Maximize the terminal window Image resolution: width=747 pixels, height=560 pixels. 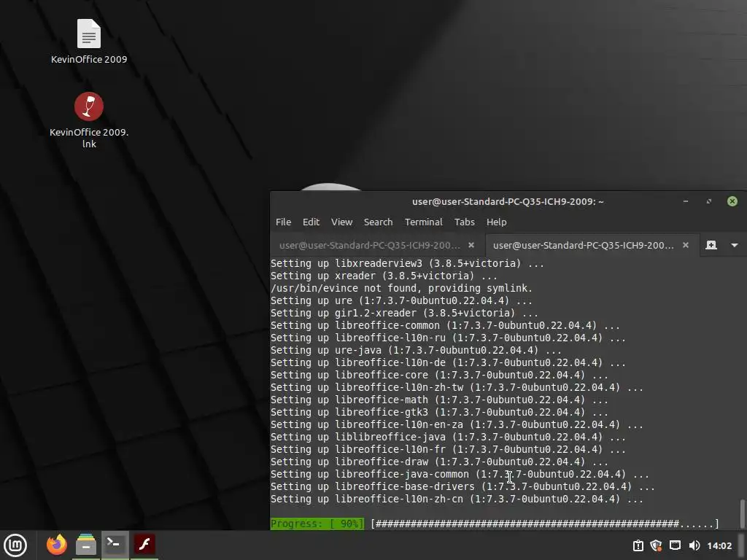point(708,201)
